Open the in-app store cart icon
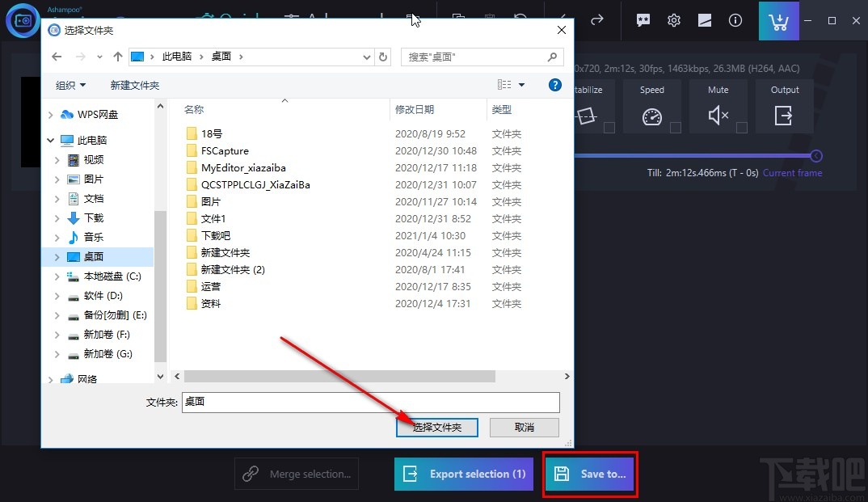868x502 pixels. point(778,21)
